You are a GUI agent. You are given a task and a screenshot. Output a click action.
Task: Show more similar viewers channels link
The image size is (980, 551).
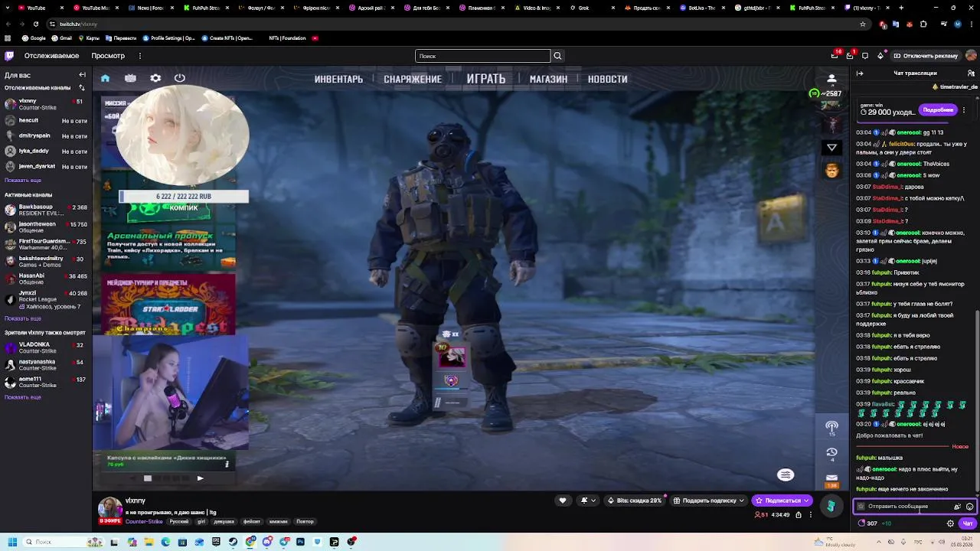[23, 397]
